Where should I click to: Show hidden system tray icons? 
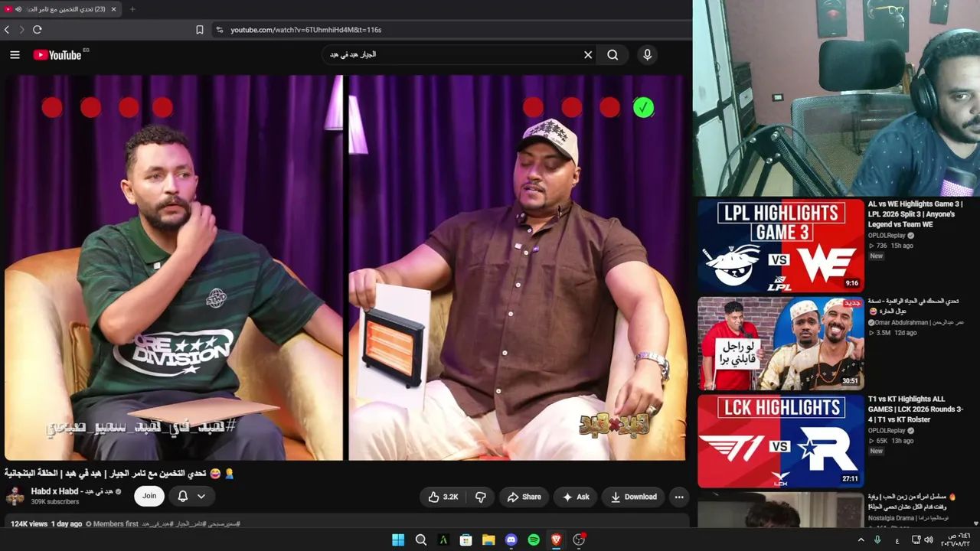click(x=861, y=540)
